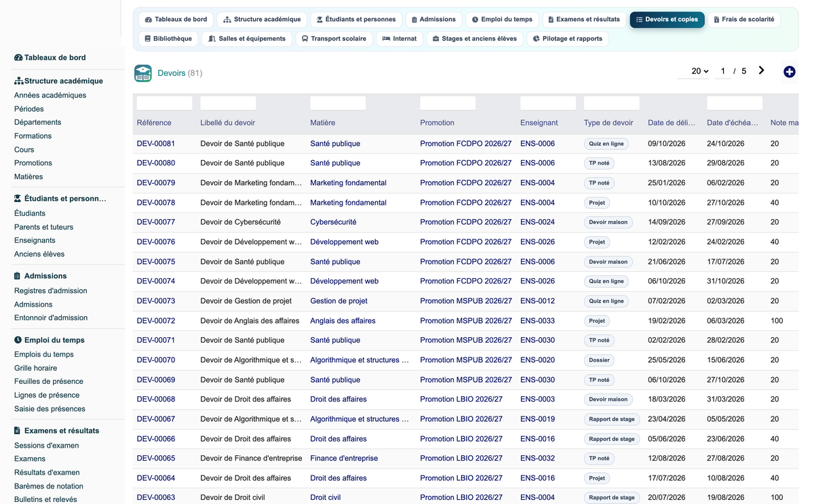Click the Référence column filter field
Screen dimensions: 814x504
tap(165, 103)
